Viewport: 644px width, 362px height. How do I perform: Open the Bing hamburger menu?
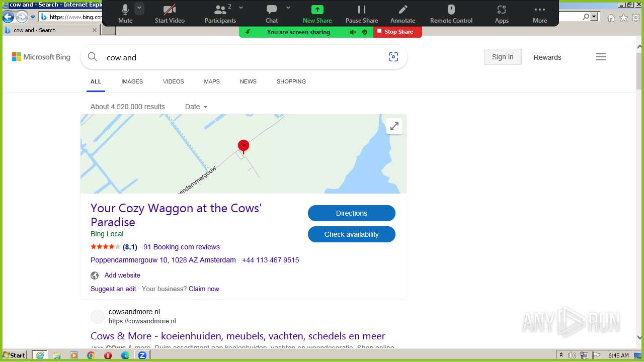click(601, 57)
